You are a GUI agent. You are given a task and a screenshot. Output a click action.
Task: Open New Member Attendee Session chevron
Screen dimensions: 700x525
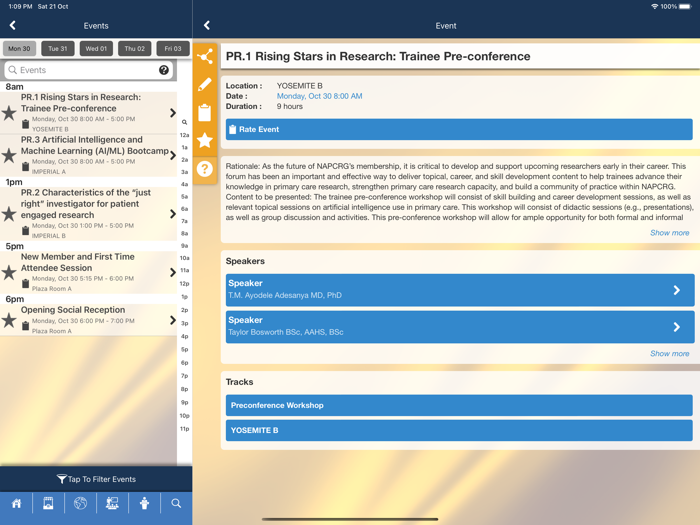tap(173, 272)
